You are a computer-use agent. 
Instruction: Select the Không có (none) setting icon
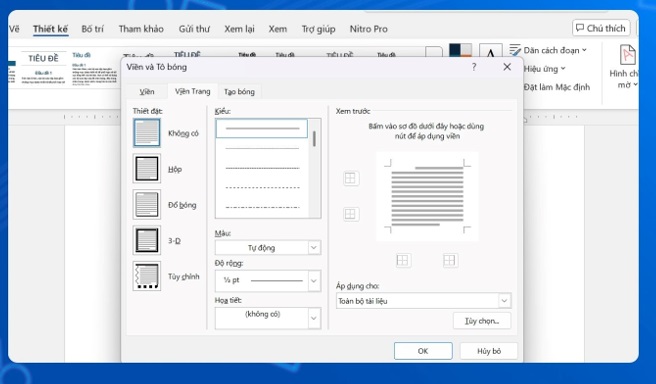[146, 133]
